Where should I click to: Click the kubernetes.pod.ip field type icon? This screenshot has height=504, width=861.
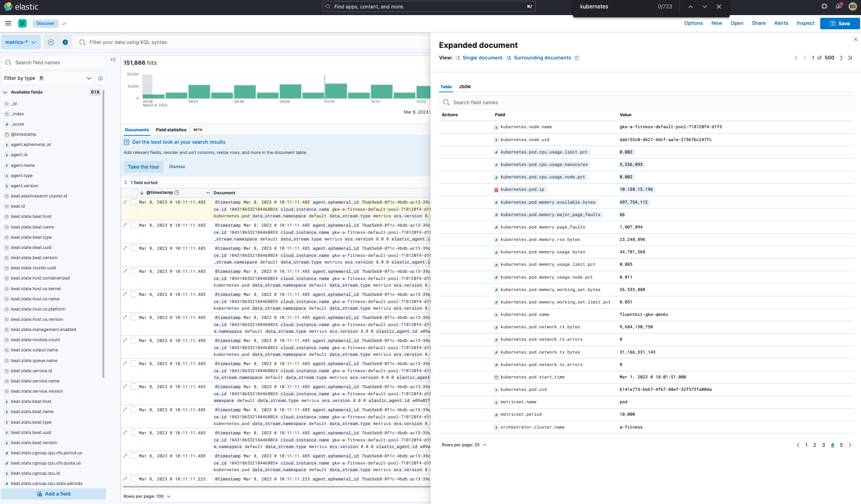(x=496, y=190)
